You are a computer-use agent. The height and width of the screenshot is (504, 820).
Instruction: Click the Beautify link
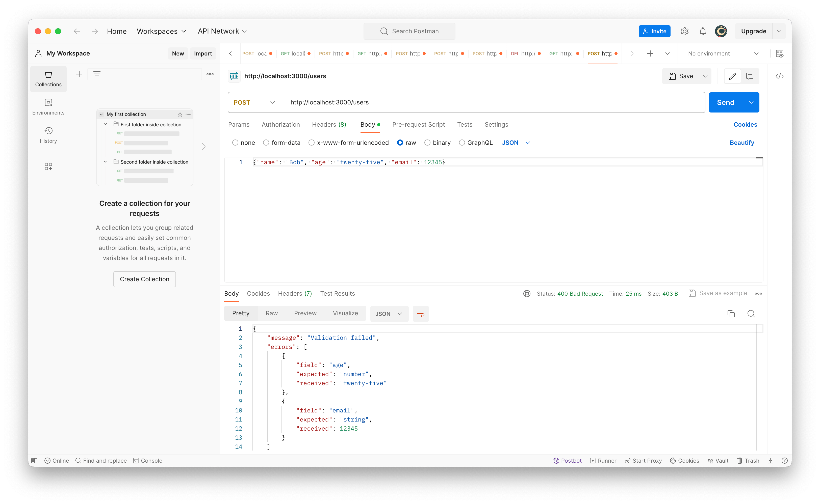[741, 143]
